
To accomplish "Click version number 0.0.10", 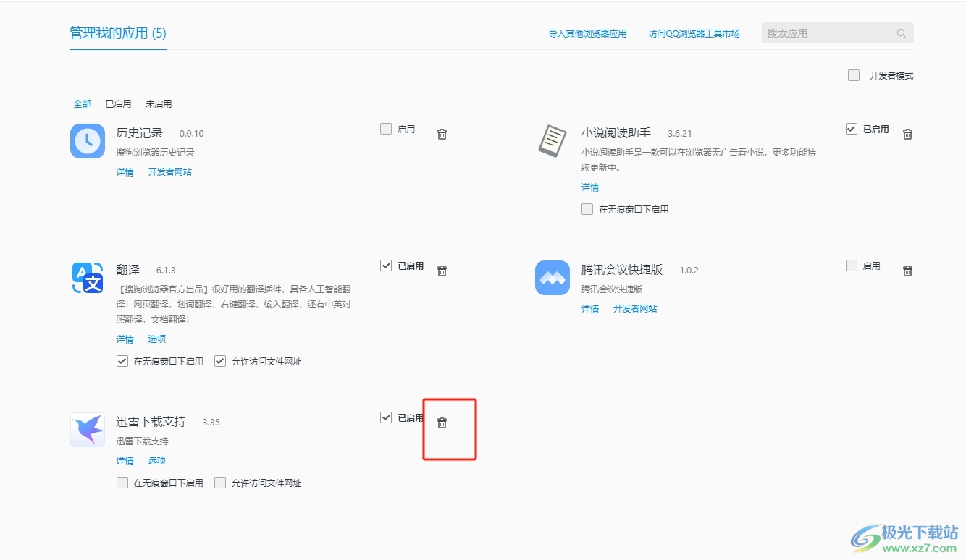I will [x=192, y=134].
